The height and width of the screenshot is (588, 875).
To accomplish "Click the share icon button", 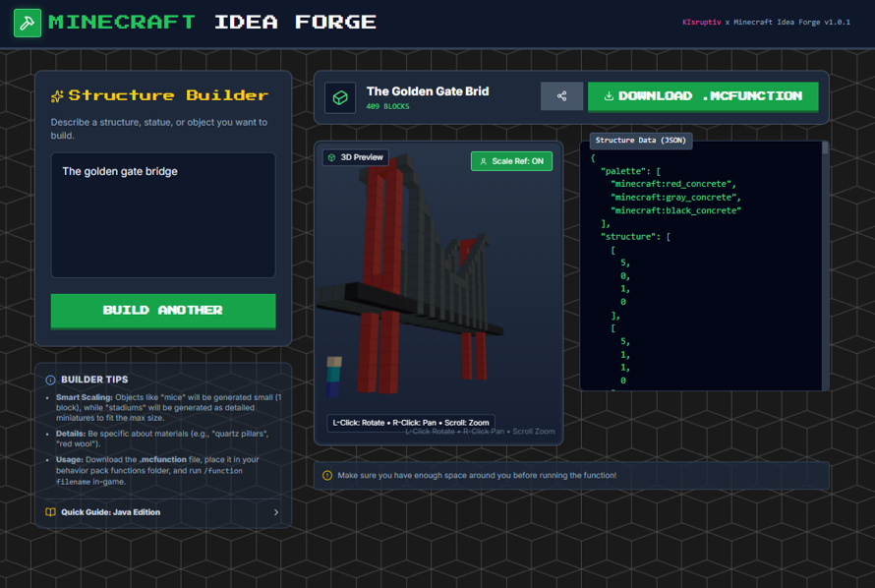I will pyautogui.click(x=561, y=96).
